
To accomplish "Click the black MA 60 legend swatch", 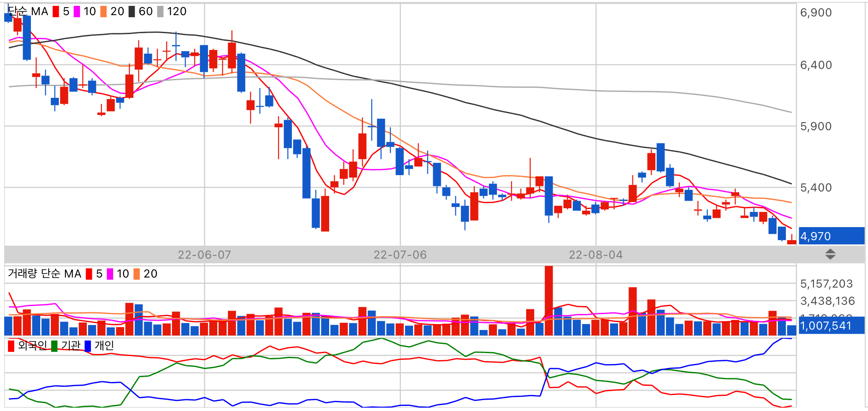I will click(x=132, y=12).
